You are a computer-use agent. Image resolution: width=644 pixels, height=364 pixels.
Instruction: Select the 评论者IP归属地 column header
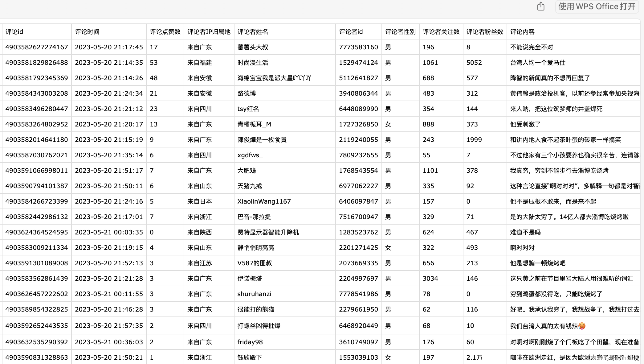[x=209, y=32]
